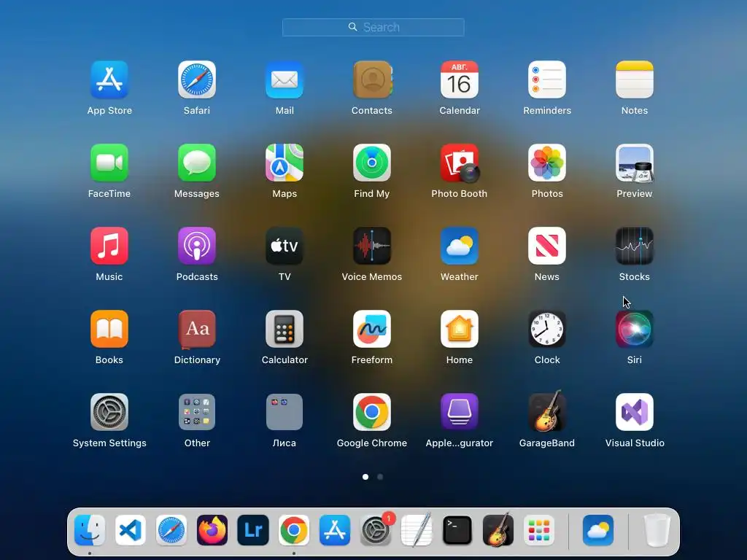Open the Podcasts app

coord(197,246)
